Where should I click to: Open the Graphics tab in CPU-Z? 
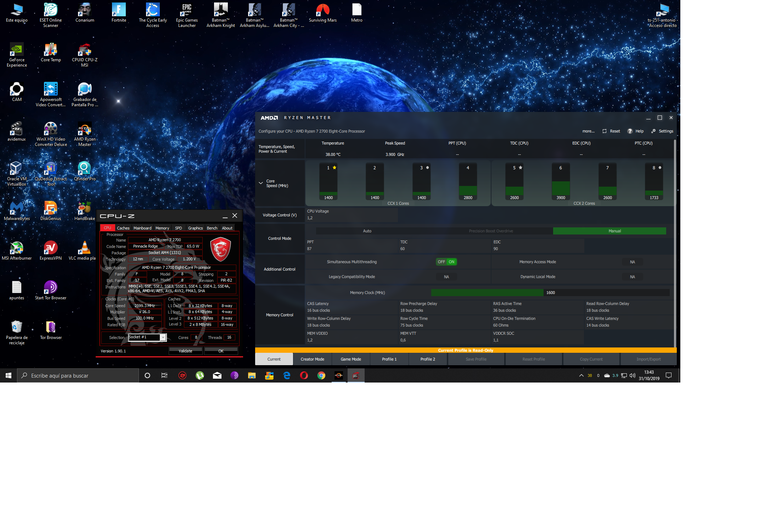click(x=195, y=228)
